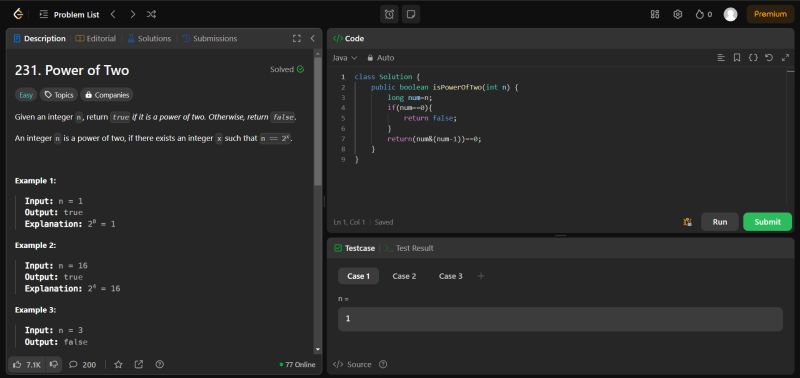
Task: Switch to the Testcase tab
Action: [355, 248]
